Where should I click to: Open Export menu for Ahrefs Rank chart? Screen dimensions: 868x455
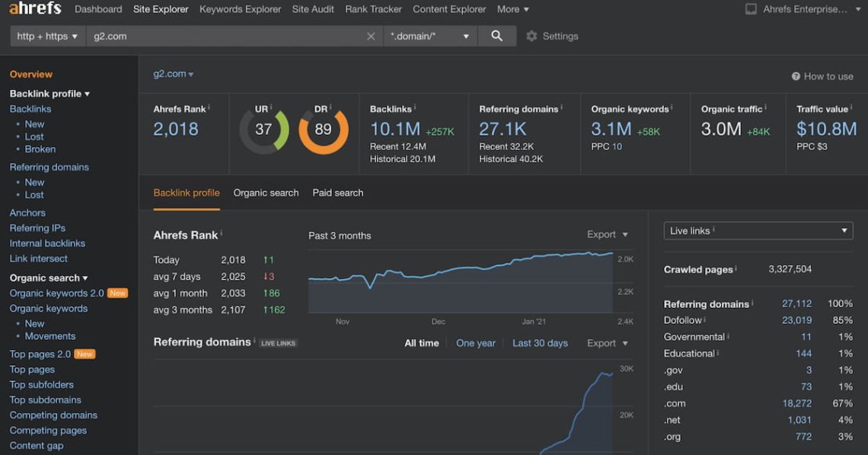[608, 235]
